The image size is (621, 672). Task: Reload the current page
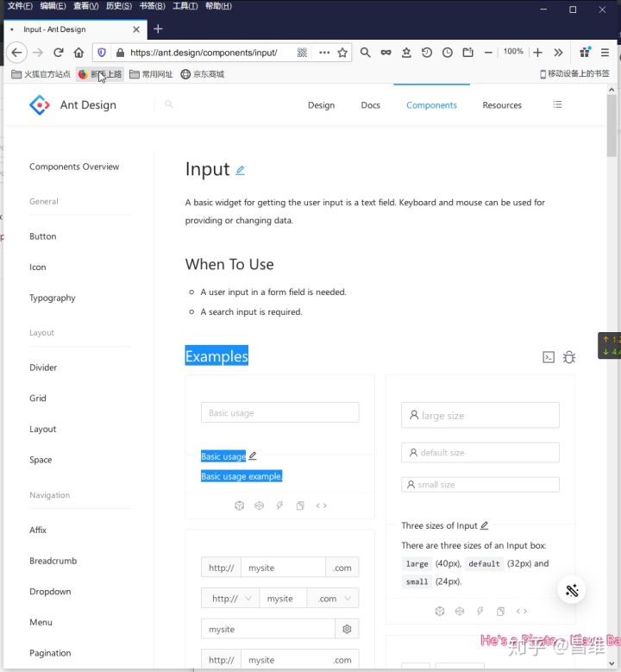tap(59, 53)
